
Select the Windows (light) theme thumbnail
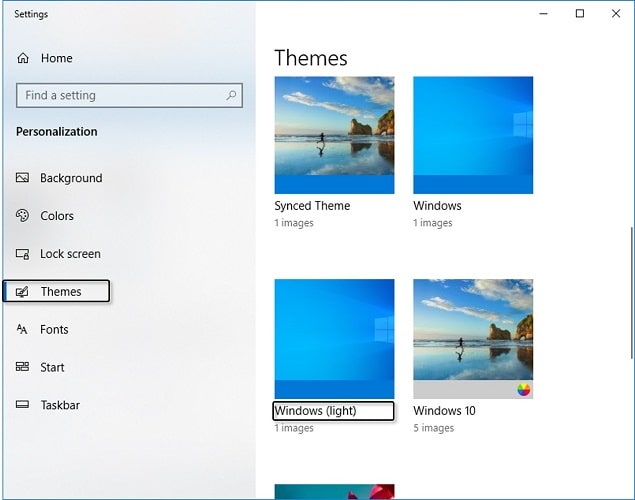(334, 339)
